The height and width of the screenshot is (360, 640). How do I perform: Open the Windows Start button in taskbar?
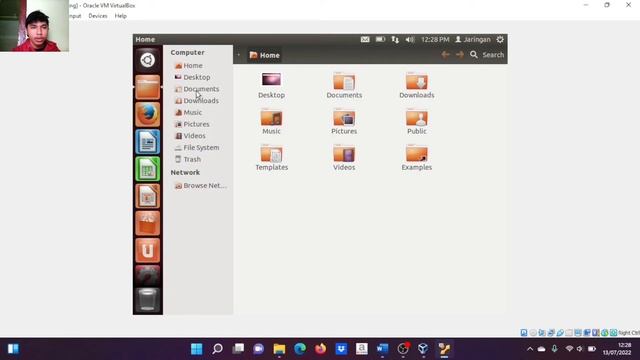[x=196, y=349]
